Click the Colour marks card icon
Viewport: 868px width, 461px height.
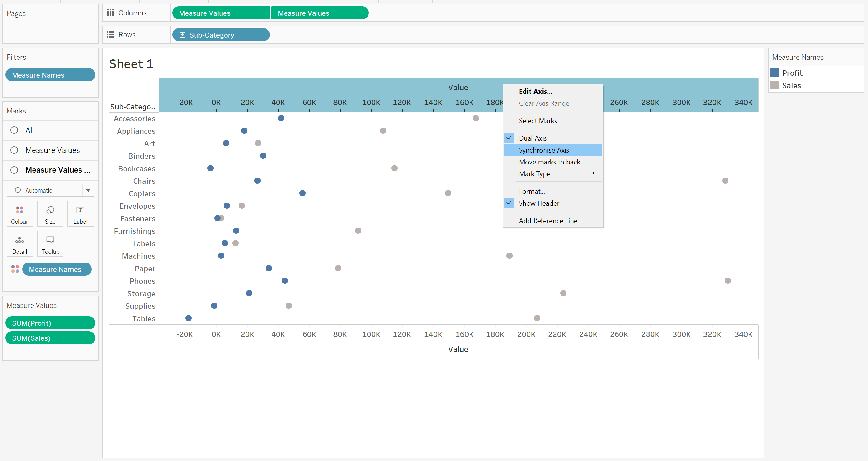coord(19,210)
